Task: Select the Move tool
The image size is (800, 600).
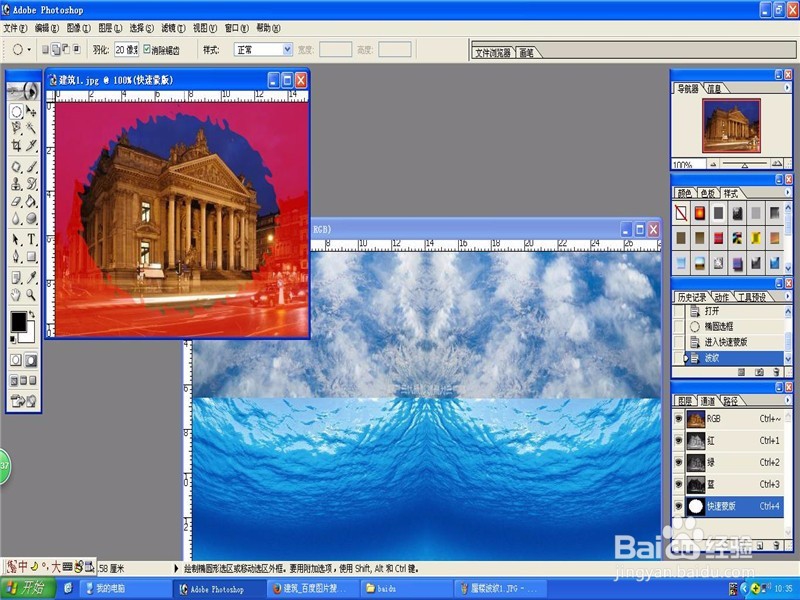Action: [31, 111]
